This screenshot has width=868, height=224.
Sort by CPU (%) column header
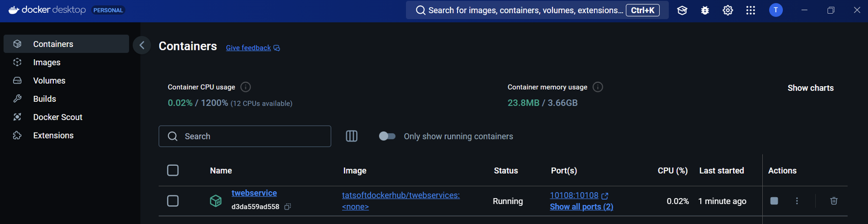672,171
